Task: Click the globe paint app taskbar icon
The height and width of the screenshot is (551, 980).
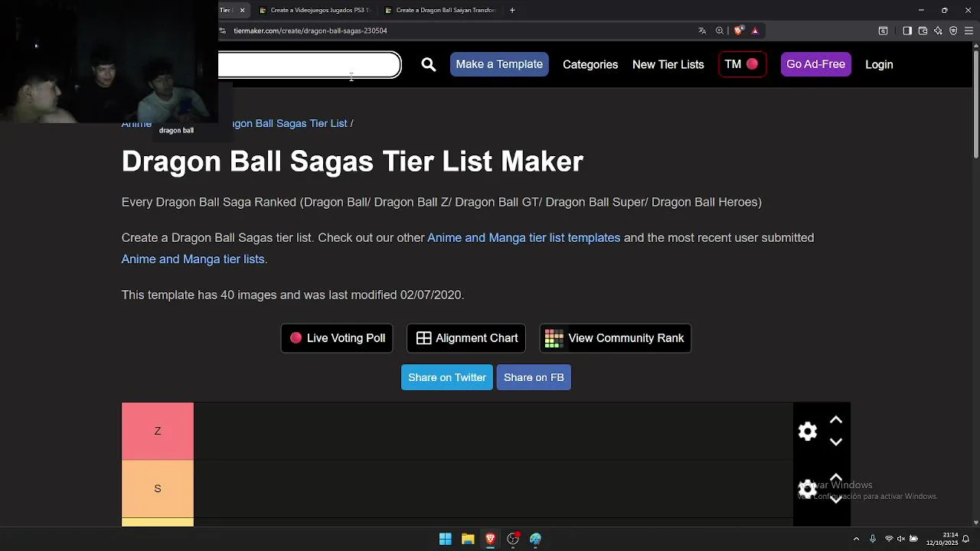Action: (x=535, y=539)
